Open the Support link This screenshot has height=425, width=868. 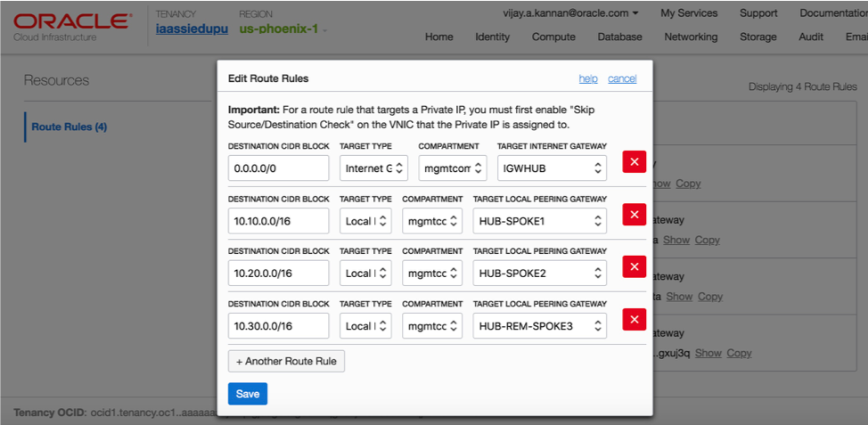click(x=758, y=12)
